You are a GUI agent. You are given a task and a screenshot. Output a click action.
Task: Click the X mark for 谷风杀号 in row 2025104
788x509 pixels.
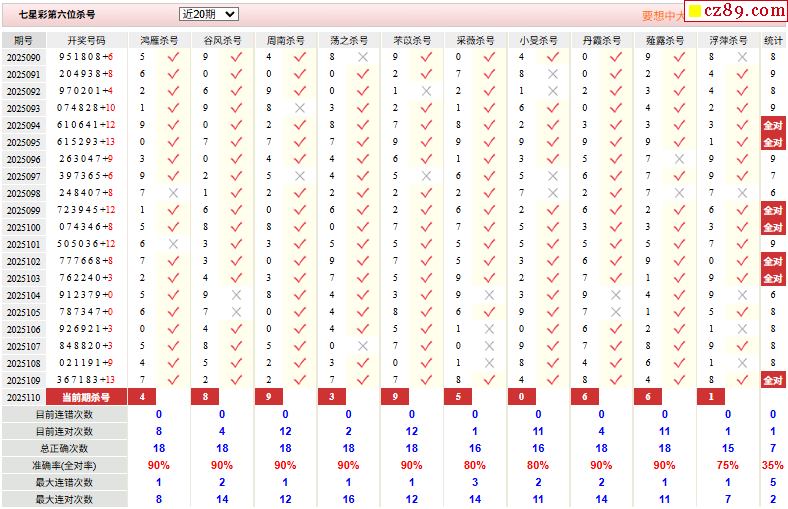pos(236,295)
